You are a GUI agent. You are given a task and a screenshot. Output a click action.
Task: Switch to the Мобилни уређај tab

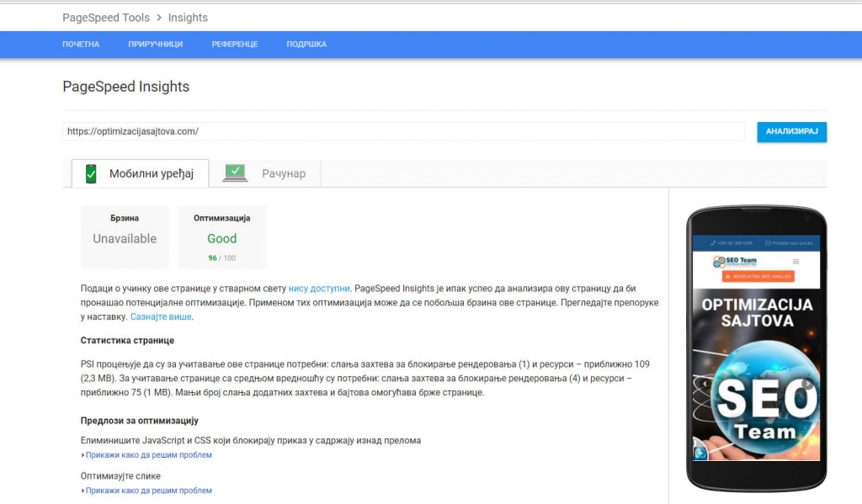pyautogui.click(x=151, y=174)
